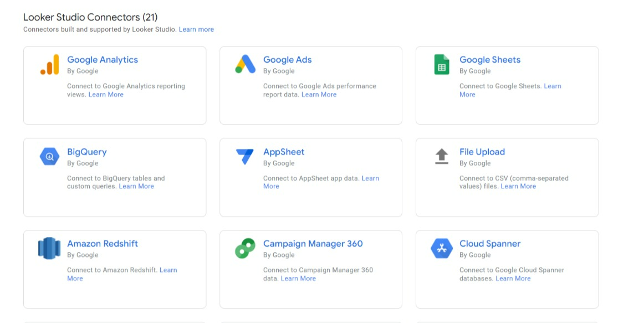Open the Campaign Manager 360 Learn More link
Screen dimensions: 644x323
[298, 279]
